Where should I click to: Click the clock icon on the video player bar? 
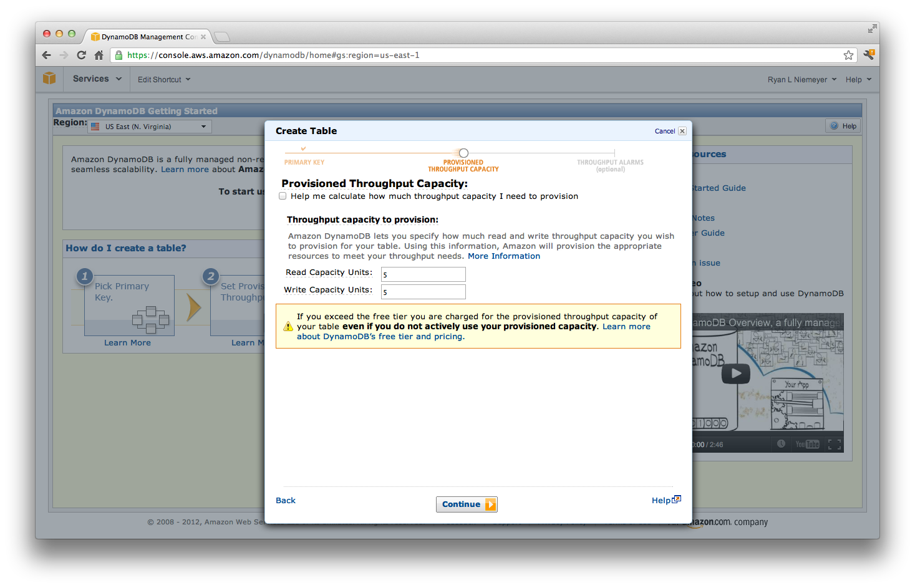pos(782,445)
